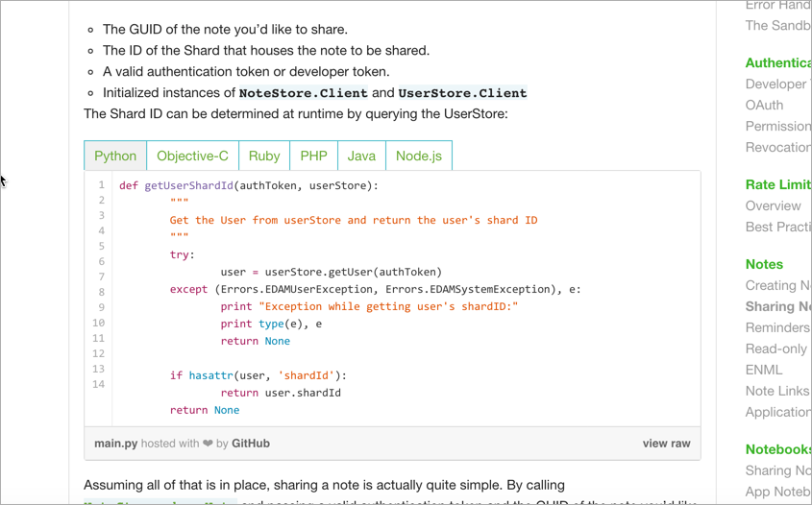This screenshot has height=505, width=812.
Task: Open Overview under Rate Limits
Action: coord(773,205)
